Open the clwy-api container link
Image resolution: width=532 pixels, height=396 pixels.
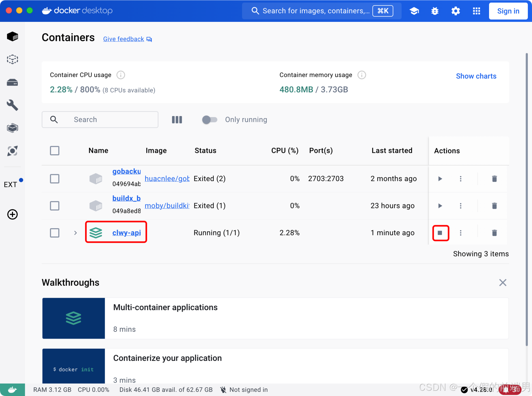pos(127,233)
